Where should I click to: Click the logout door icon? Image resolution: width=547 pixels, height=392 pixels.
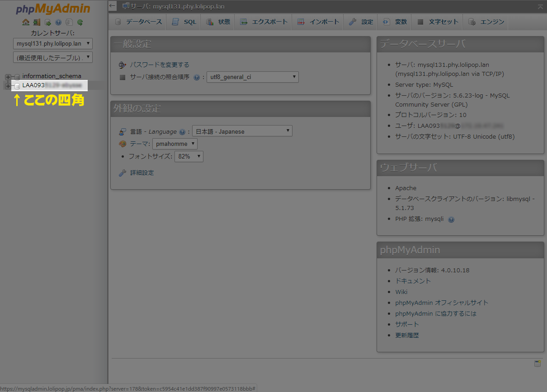pyautogui.click(x=37, y=22)
